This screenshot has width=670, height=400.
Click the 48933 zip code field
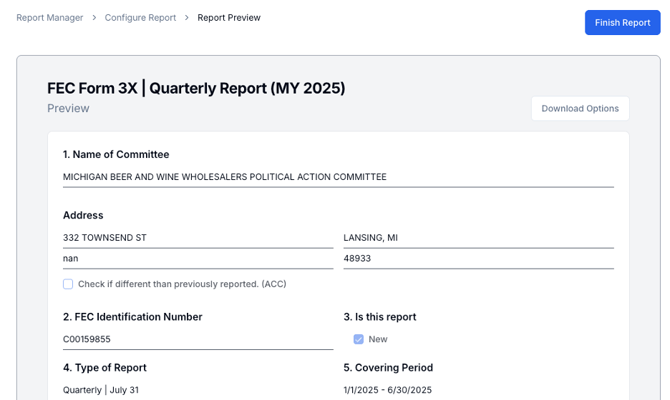(x=479, y=259)
